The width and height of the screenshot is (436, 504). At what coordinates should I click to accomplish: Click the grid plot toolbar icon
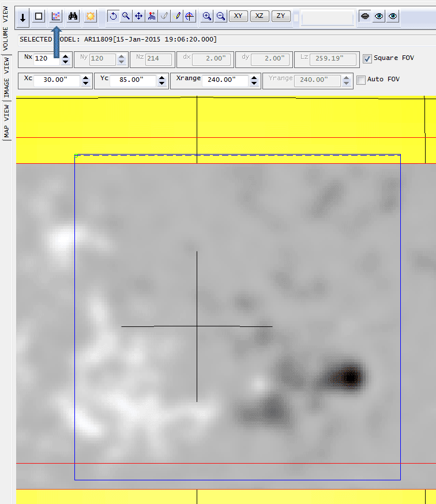pyautogui.click(x=56, y=16)
